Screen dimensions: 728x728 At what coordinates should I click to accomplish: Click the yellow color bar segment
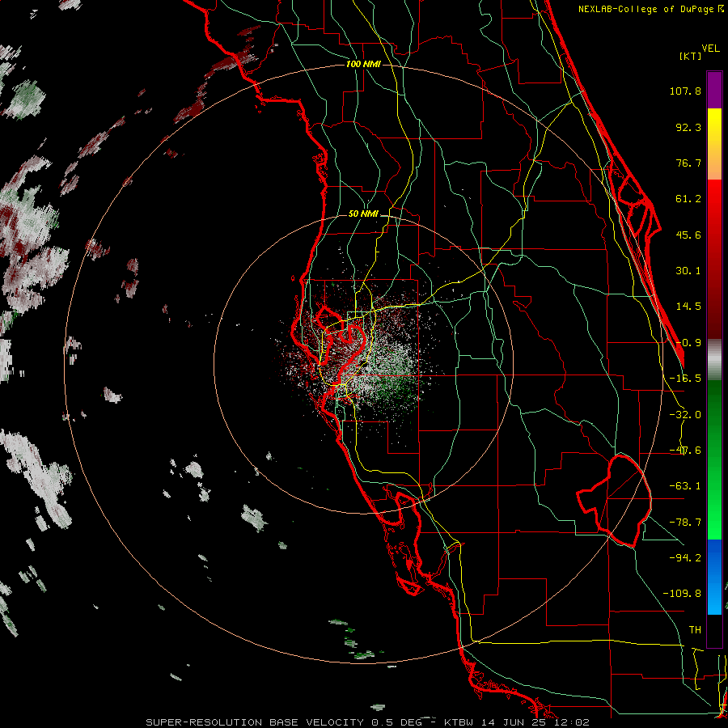coord(714,144)
